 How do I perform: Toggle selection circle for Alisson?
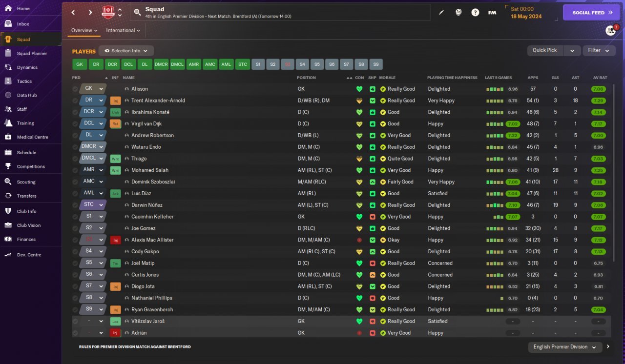(75, 89)
